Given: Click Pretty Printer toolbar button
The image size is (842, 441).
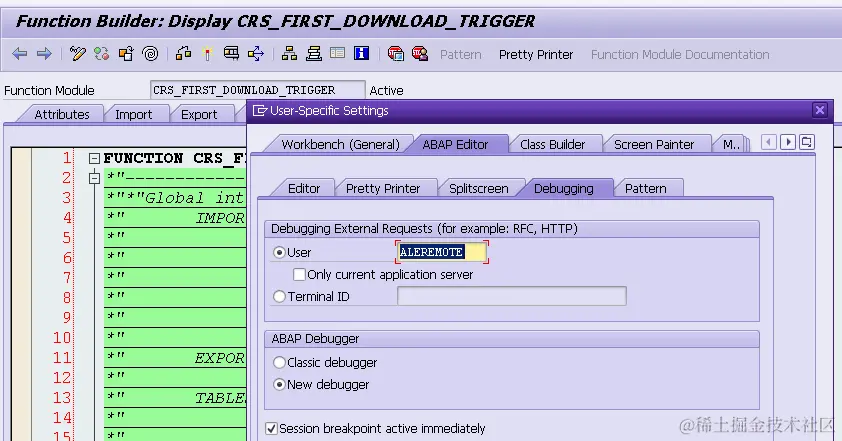Looking at the screenshot, I should coord(536,55).
